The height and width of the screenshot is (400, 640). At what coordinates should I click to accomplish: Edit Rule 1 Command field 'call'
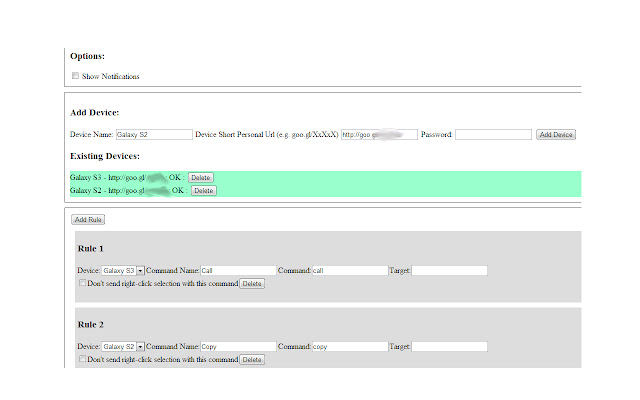350,271
